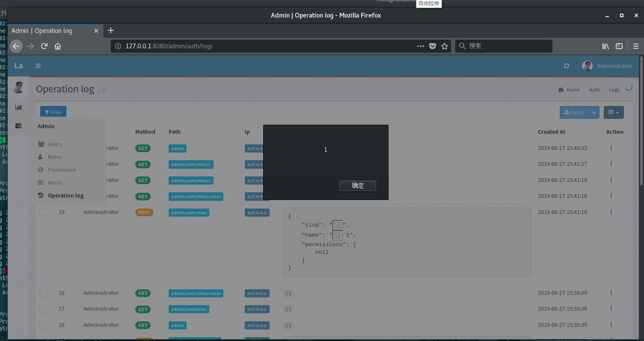Click the Method column header
The height and width of the screenshot is (341, 644).
tap(145, 132)
